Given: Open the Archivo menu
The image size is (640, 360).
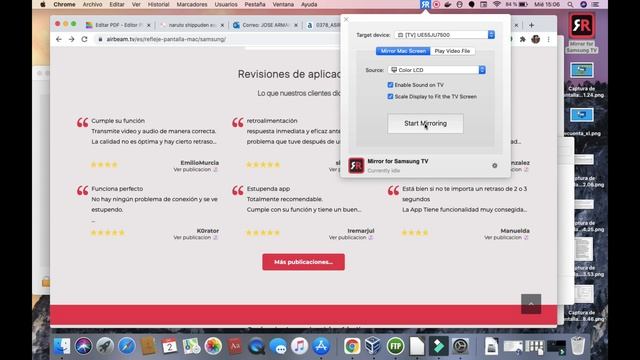Looking at the screenshot, I should click(x=92, y=4).
